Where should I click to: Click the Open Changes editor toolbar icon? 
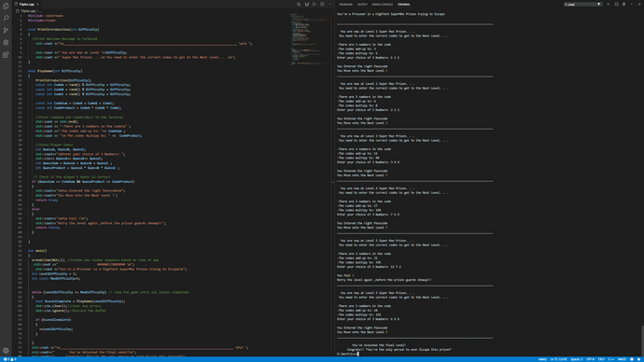(306, 4)
